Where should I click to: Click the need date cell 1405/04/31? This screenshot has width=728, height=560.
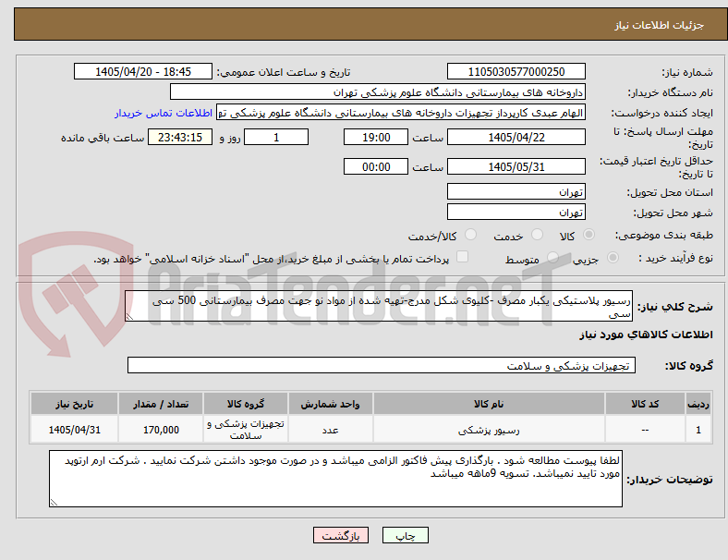click(x=74, y=430)
